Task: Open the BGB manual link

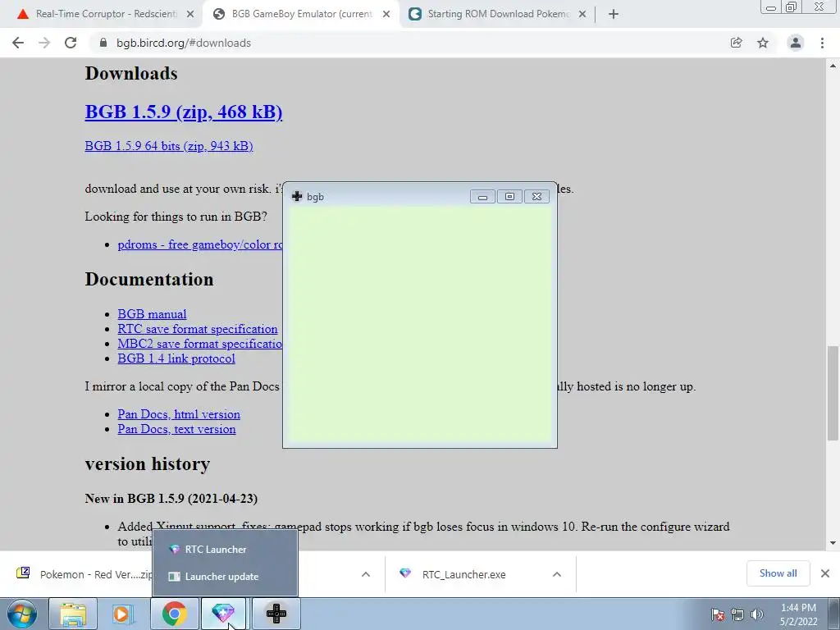Action: [152, 314]
